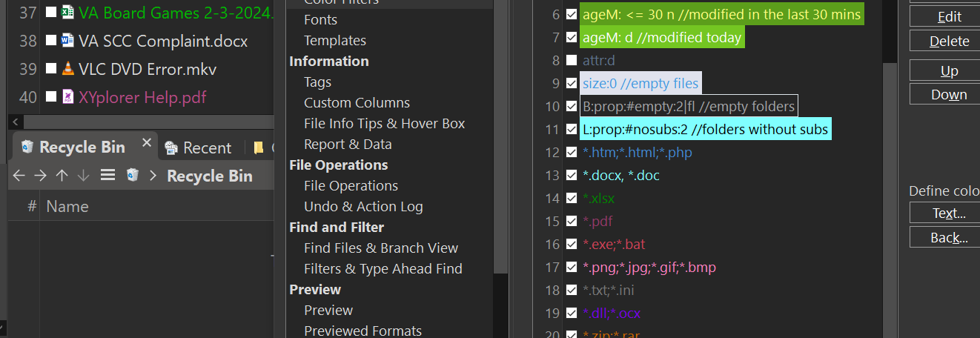Image resolution: width=980 pixels, height=338 pixels.
Task: Click the recycle bin icon in the address bar
Action: coord(133,176)
